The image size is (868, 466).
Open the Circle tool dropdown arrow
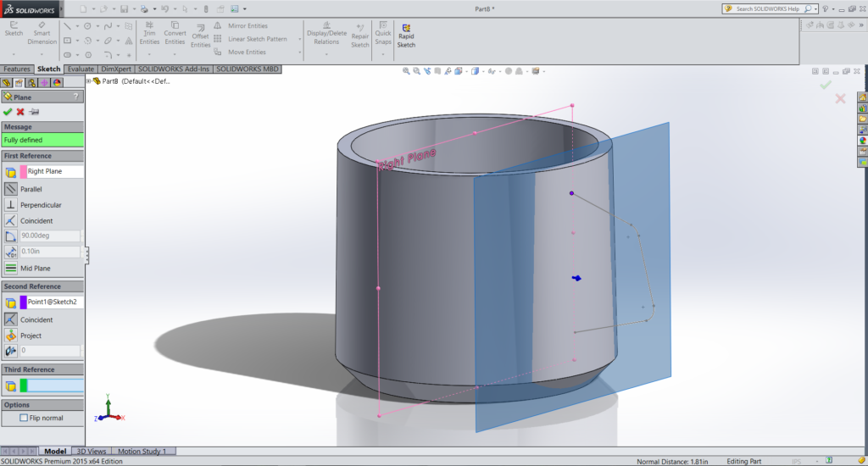coord(97,26)
